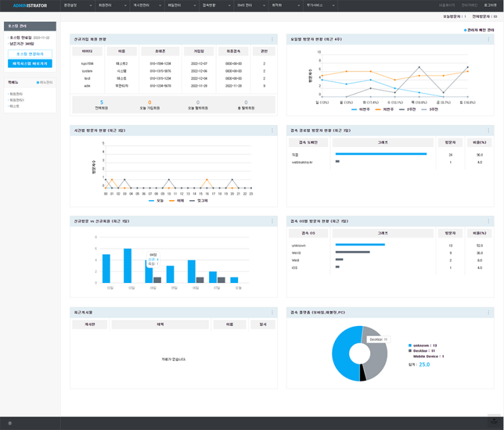Open the 신규가입 회원 현황 panel options menu
Viewport: 504px width, 430px height.
tap(272, 40)
